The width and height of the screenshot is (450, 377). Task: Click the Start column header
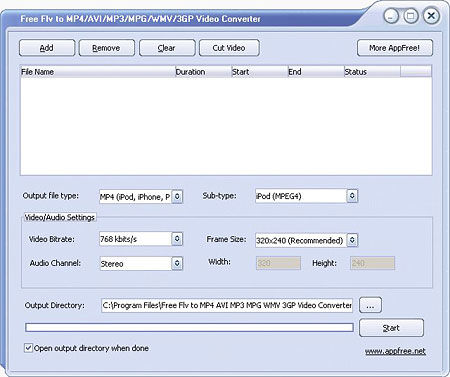coord(260,72)
